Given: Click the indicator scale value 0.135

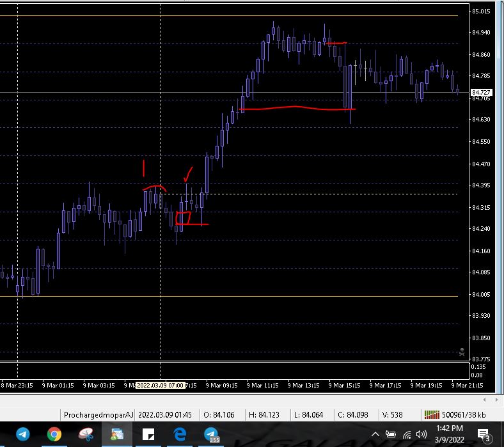Looking at the screenshot, I should 478,367.
